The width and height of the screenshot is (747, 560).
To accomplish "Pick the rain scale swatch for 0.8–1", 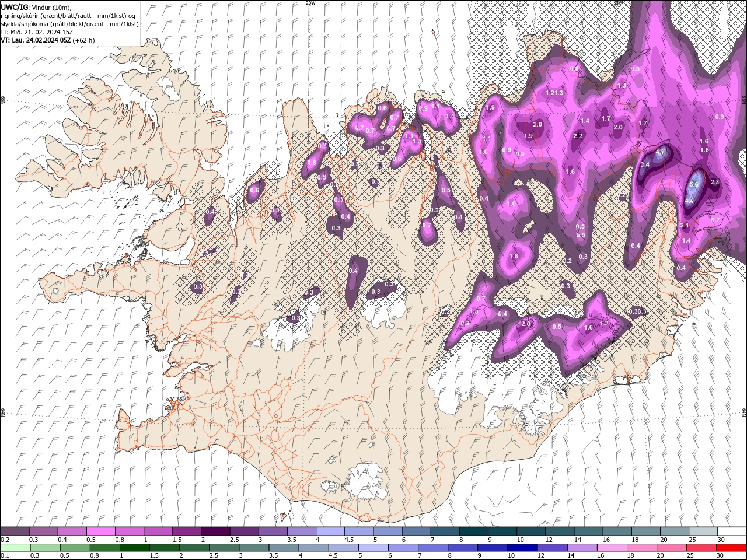I will point(106,548).
